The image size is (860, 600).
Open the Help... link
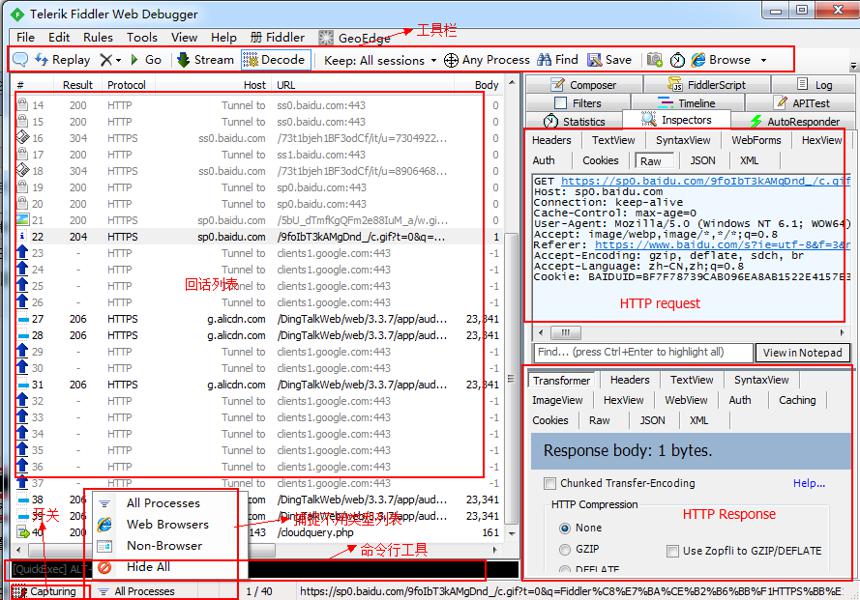(809, 483)
